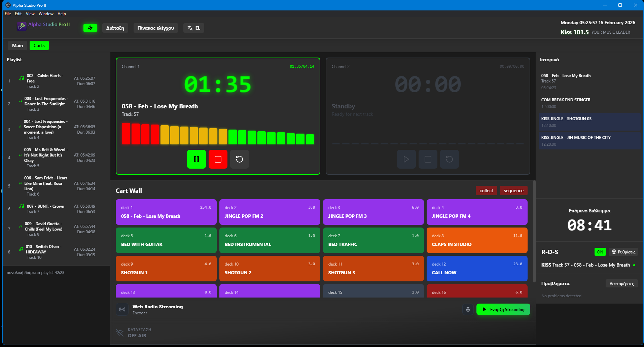Screen dimensions: 644x347
Task: Expand problems with Λεπτομέρειες button
Action: 621,283
